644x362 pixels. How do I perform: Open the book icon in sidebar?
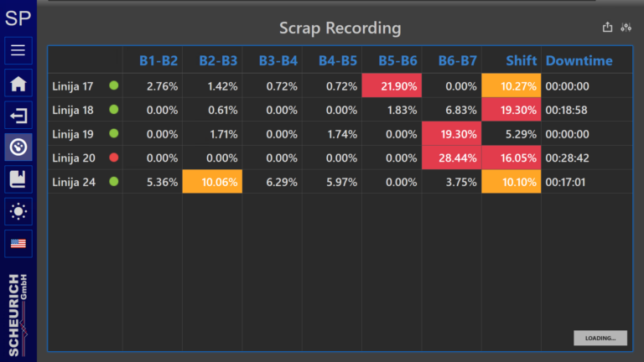tap(18, 178)
